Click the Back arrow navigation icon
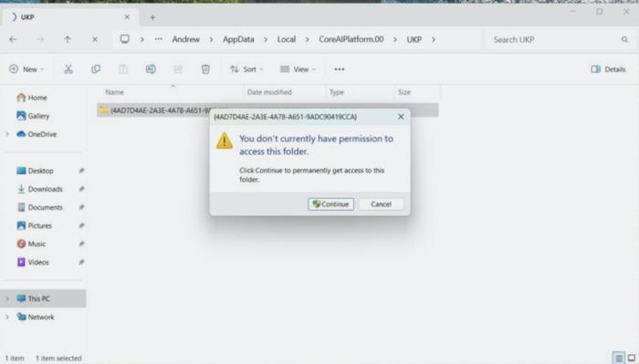Screen dimensions: 639x364 [x=13, y=39]
